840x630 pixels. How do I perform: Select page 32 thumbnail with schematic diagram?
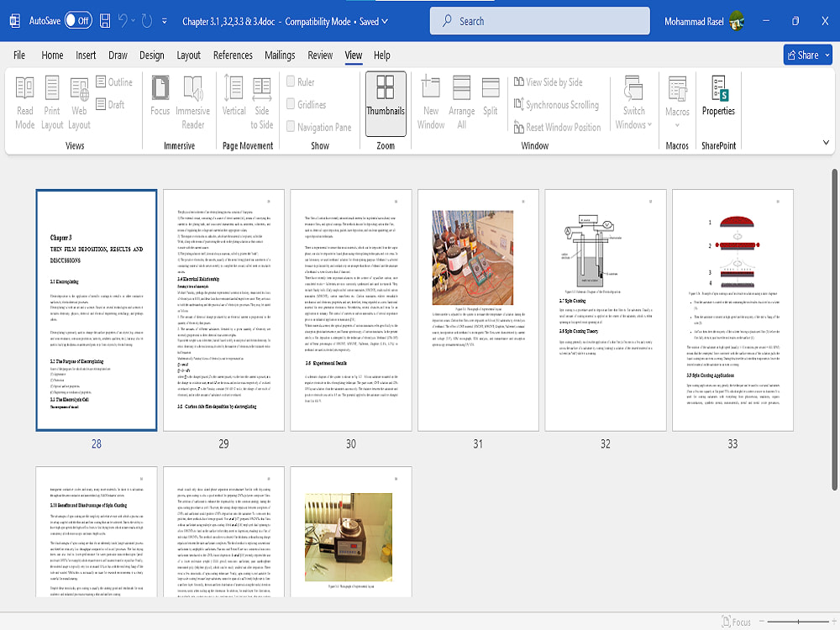coord(606,310)
